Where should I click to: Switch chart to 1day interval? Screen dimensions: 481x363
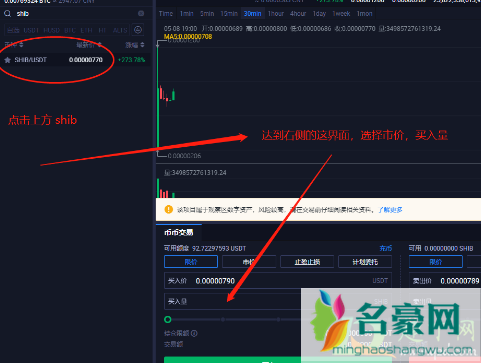(319, 14)
